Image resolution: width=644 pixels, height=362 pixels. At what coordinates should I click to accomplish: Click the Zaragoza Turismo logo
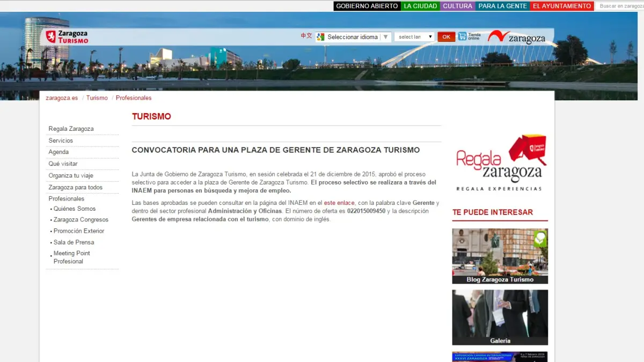[67, 37]
